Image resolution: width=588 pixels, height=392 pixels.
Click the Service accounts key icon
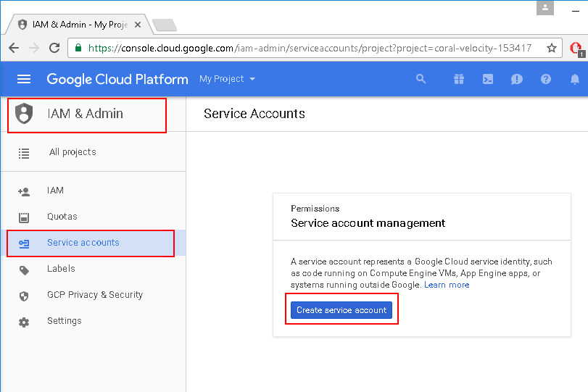click(24, 243)
